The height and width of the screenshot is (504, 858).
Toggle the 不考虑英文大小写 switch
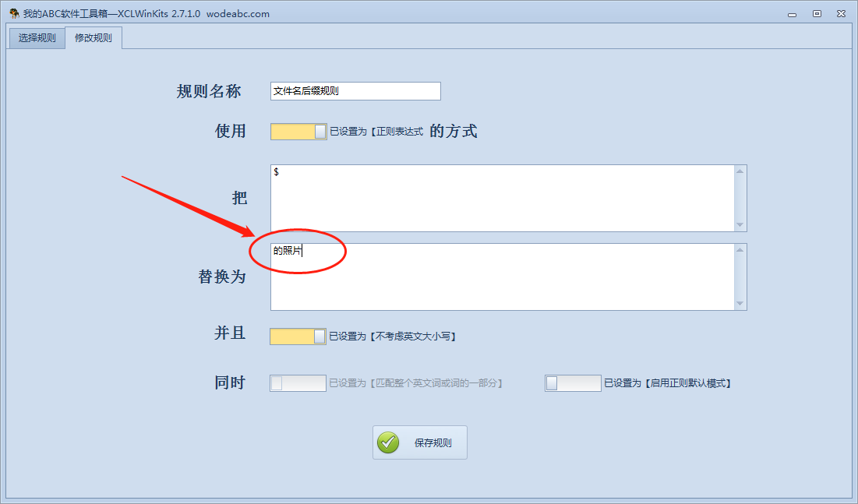[298, 336]
